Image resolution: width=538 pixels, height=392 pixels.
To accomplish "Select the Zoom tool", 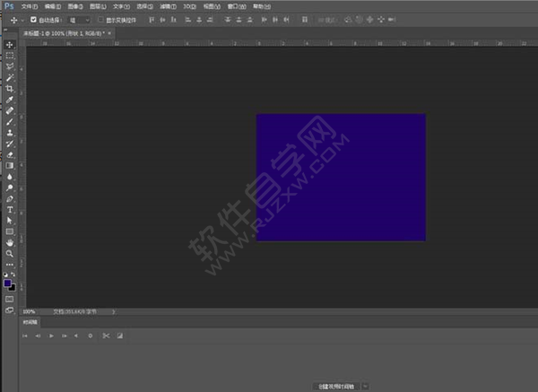I will 10,254.
